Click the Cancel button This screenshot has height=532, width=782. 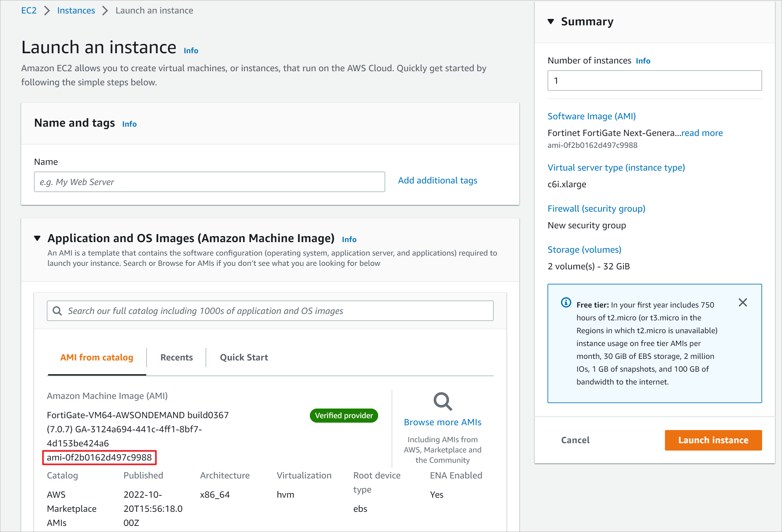[575, 440]
